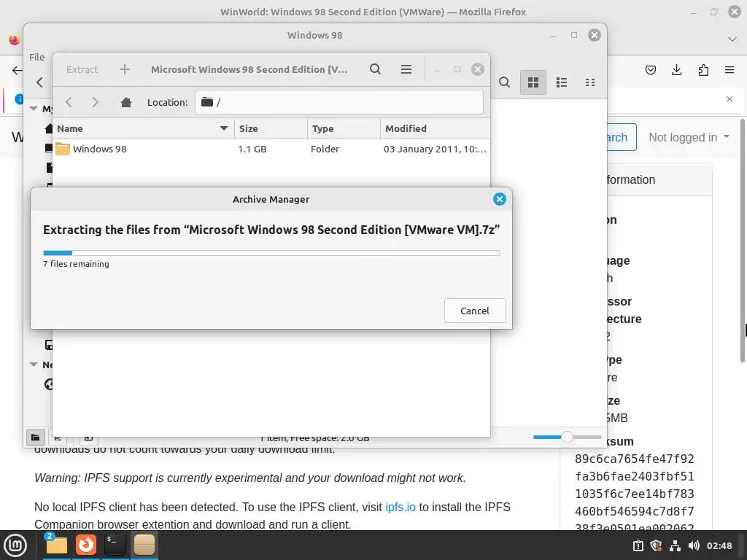
Task: Sort archive contents by the Modified column
Action: tap(435, 128)
